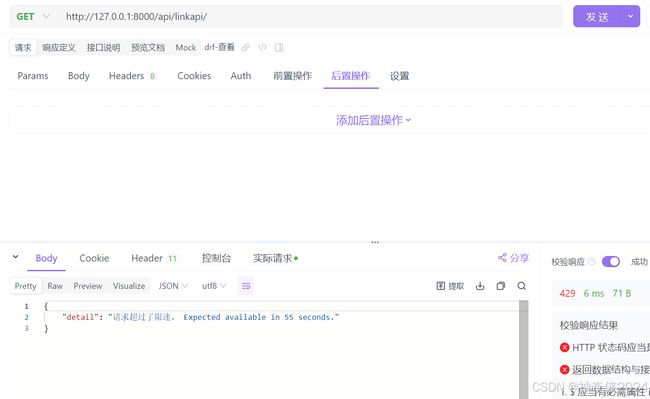Open the response Cookie tab
Viewport: 650px width, 399px height.
tap(94, 258)
